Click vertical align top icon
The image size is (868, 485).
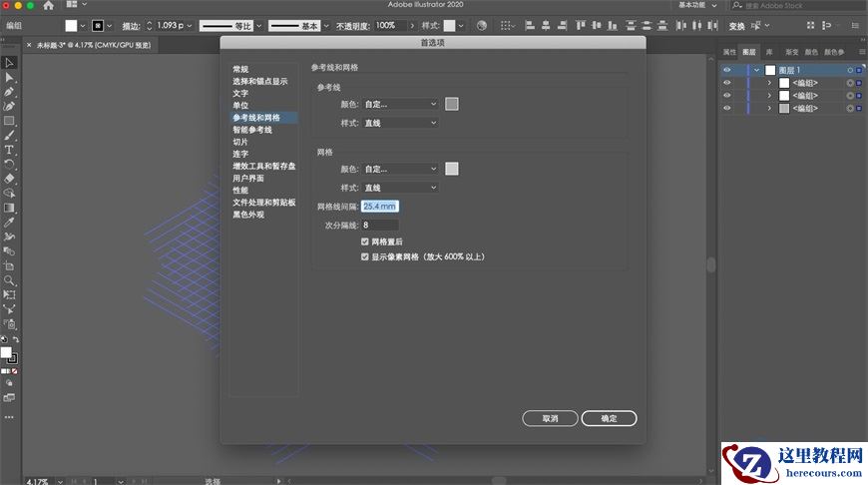pos(580,26)
